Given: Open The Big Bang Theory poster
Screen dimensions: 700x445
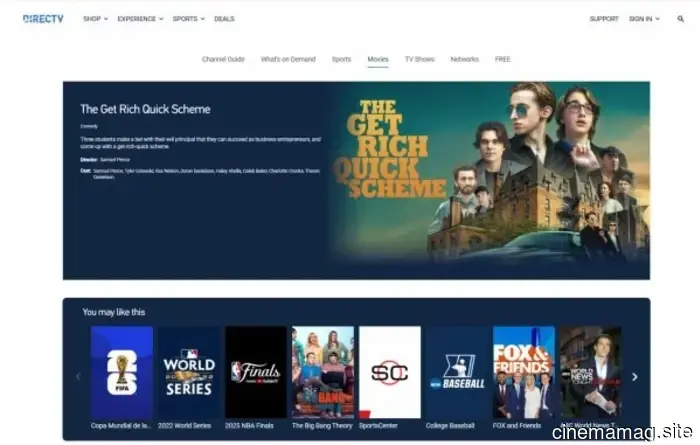Looking at the screenshot, I should tap(323, 372).
